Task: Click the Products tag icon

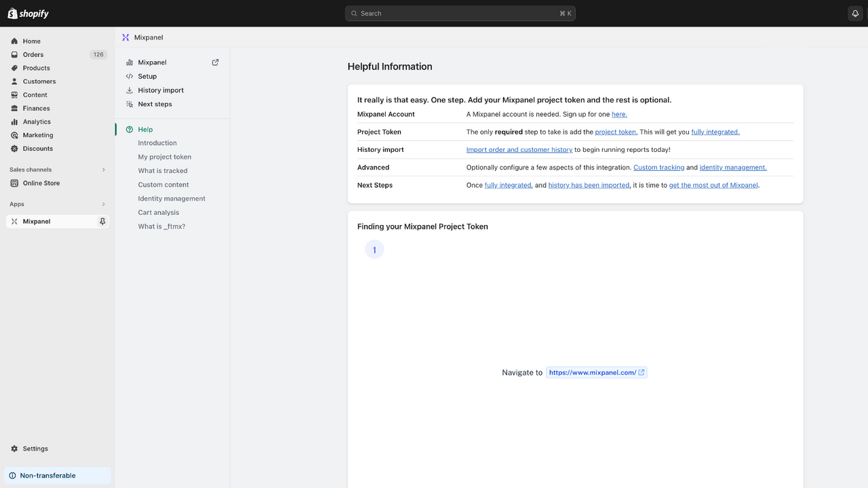Action: (x=14, y=68)
